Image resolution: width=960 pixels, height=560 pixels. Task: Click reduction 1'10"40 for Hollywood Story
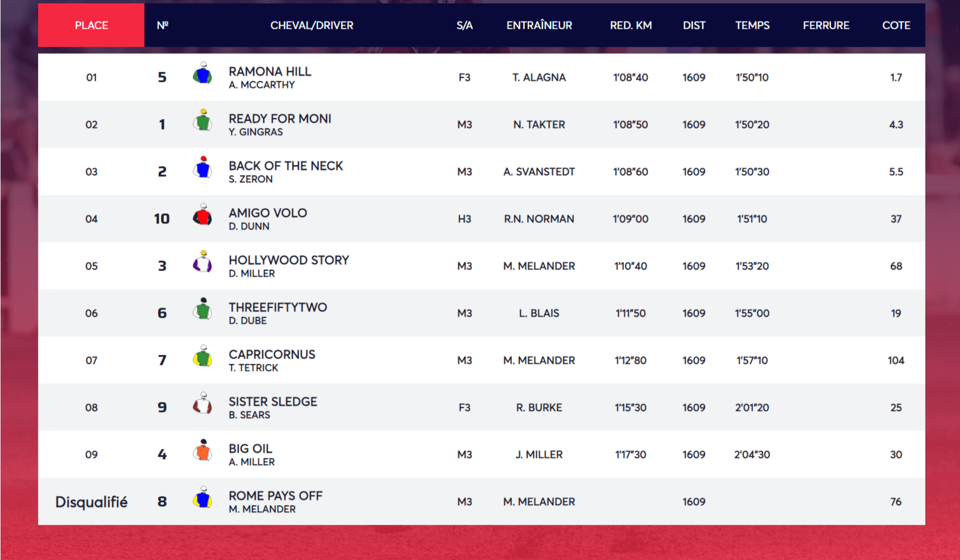coord(630,266)
